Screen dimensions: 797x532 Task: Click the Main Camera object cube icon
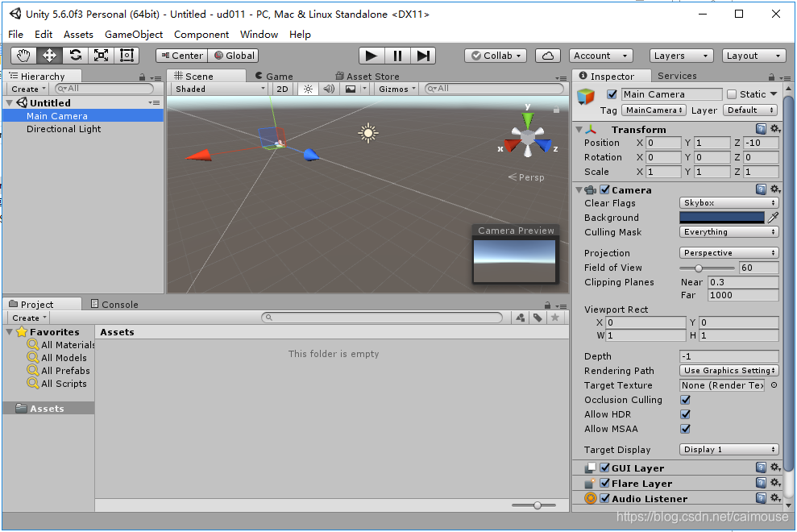[586, 97]
